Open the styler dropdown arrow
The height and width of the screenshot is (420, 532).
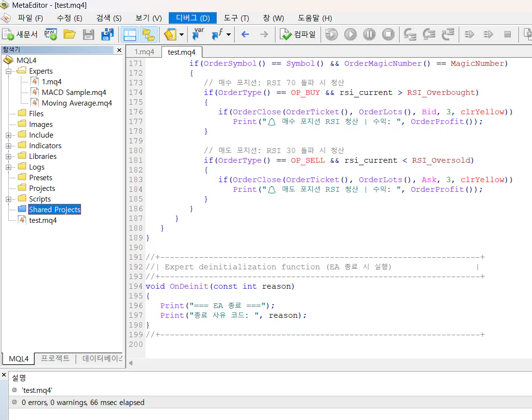coord(181,35)
